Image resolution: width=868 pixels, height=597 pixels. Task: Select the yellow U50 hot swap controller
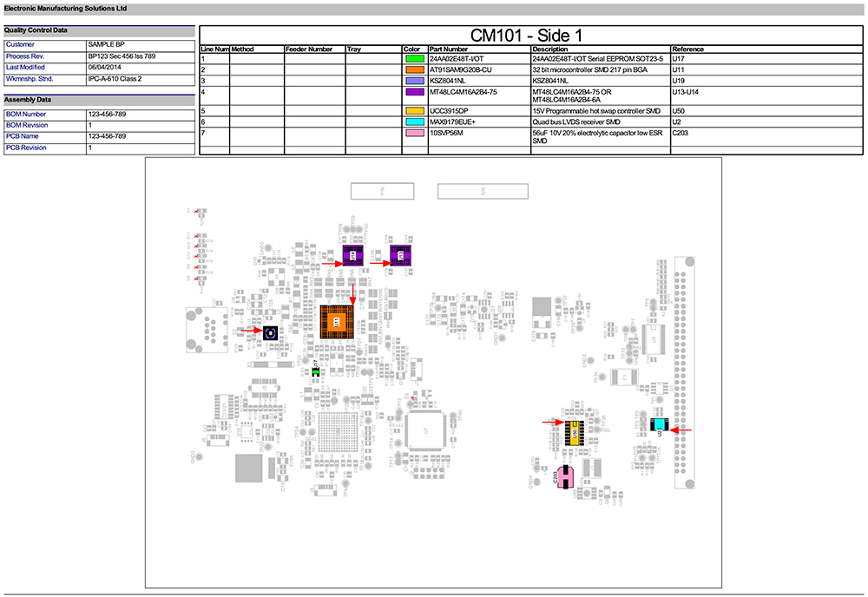click(573, 432)
